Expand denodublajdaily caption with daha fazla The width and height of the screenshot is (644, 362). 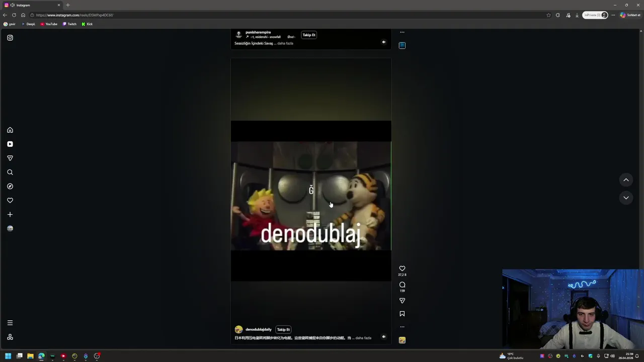pos(363,338)
